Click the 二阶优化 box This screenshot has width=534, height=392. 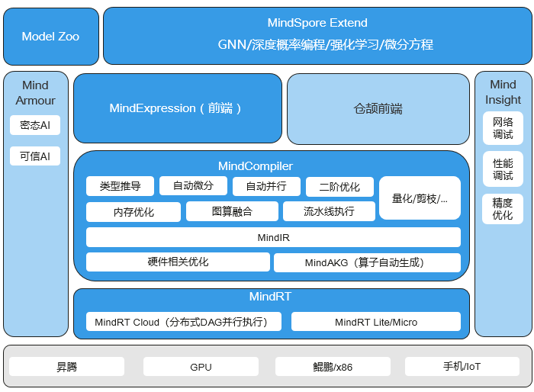click(339, 187)
